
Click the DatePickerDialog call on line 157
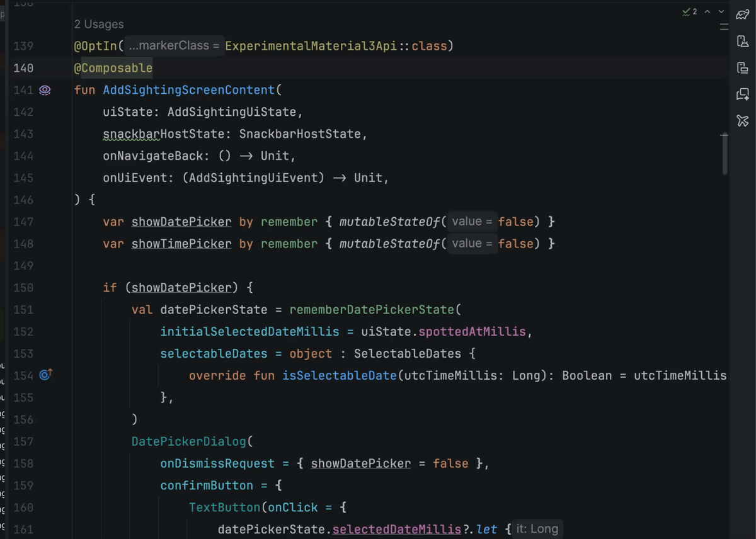188,441
